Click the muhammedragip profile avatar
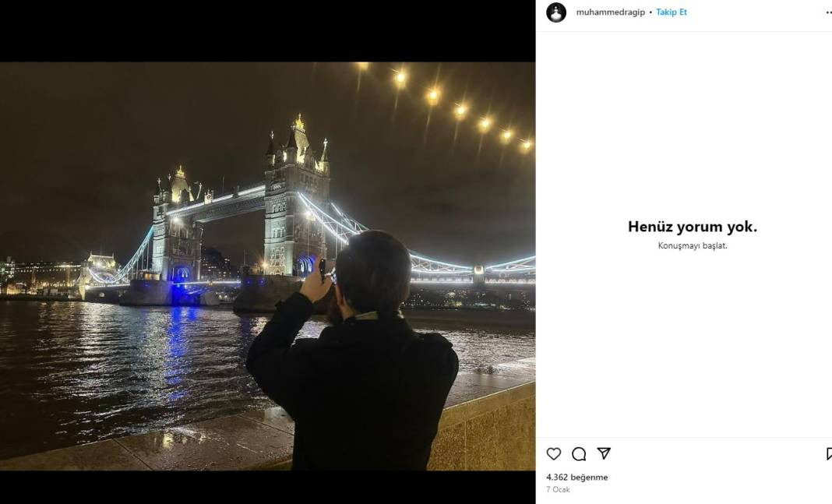Screen dimensions: 832x504 [556, 12]
